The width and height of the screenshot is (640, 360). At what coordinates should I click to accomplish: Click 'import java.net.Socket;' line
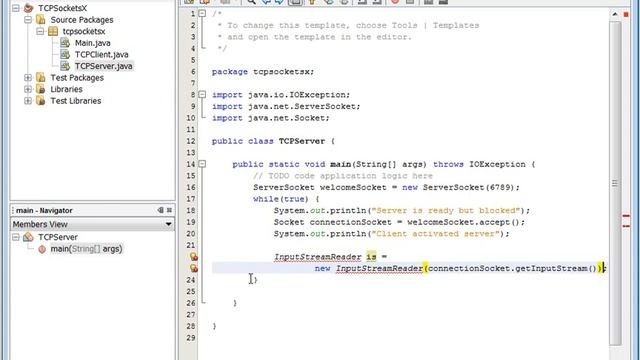pyautogui.click(x=271, y=118)
